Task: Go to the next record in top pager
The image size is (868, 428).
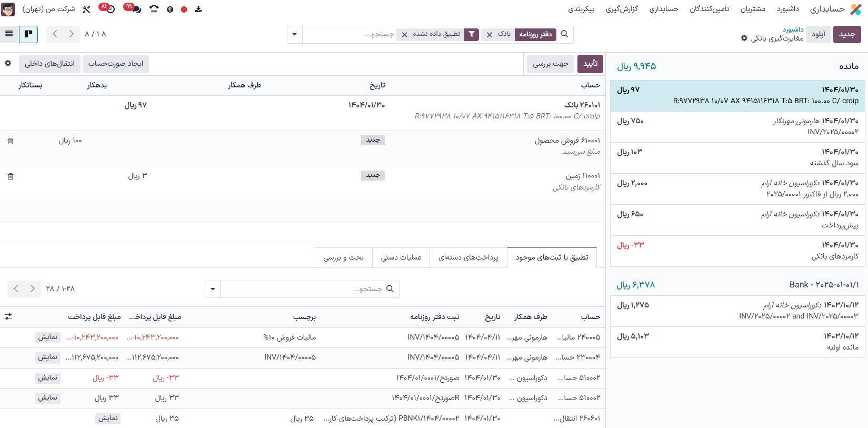Action: 71,34
